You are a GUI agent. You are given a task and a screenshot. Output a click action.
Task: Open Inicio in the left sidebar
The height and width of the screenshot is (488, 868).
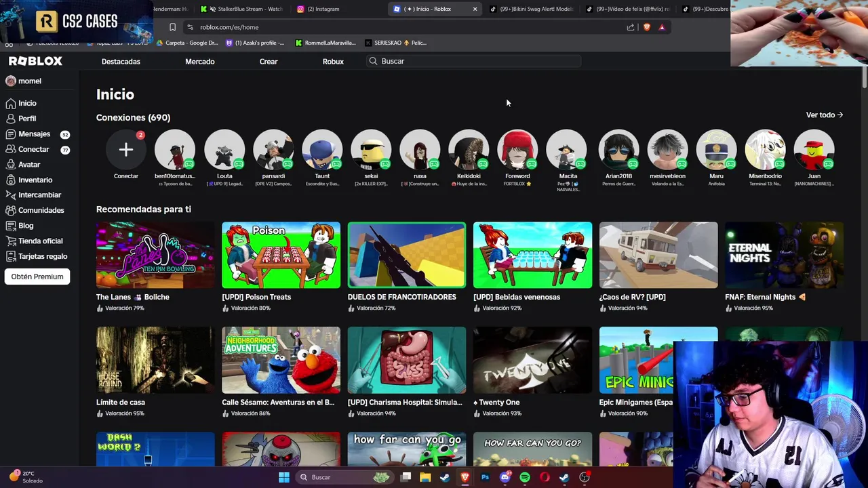[x=21, y=103]
